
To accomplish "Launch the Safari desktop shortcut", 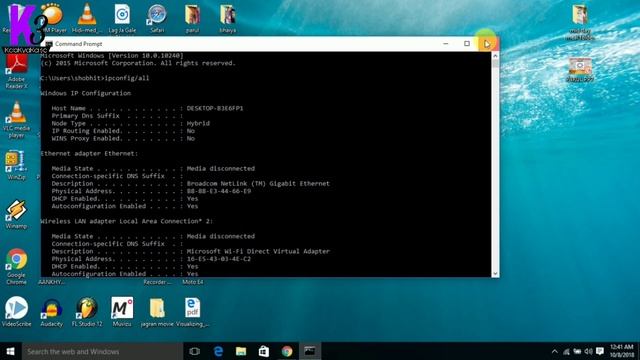I will (157, 17).
